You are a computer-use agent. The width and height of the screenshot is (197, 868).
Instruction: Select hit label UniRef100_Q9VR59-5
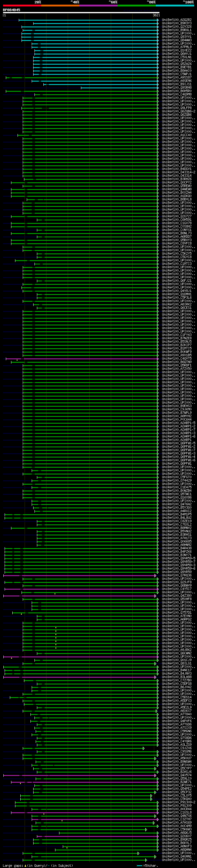pyautogui.click(x=179, y=558)
